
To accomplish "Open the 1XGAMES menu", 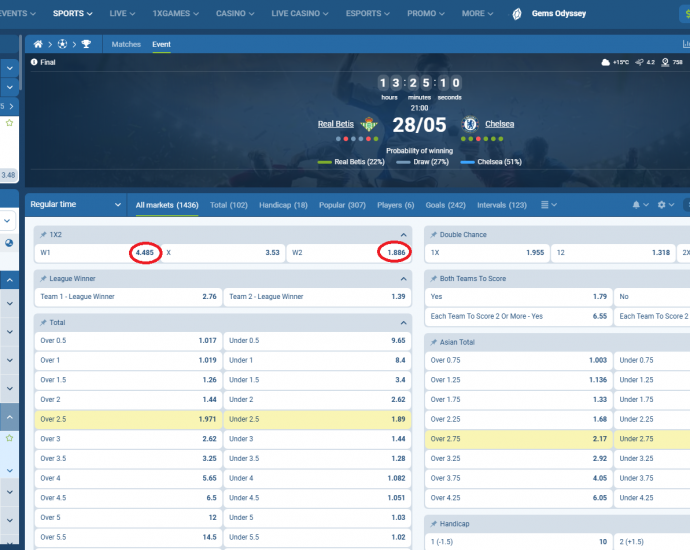I will 176,14.
